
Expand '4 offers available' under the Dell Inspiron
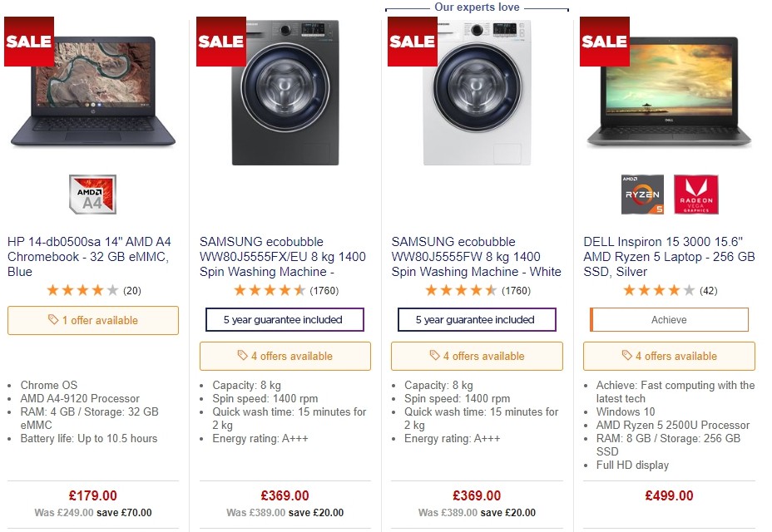click(669, 356)
